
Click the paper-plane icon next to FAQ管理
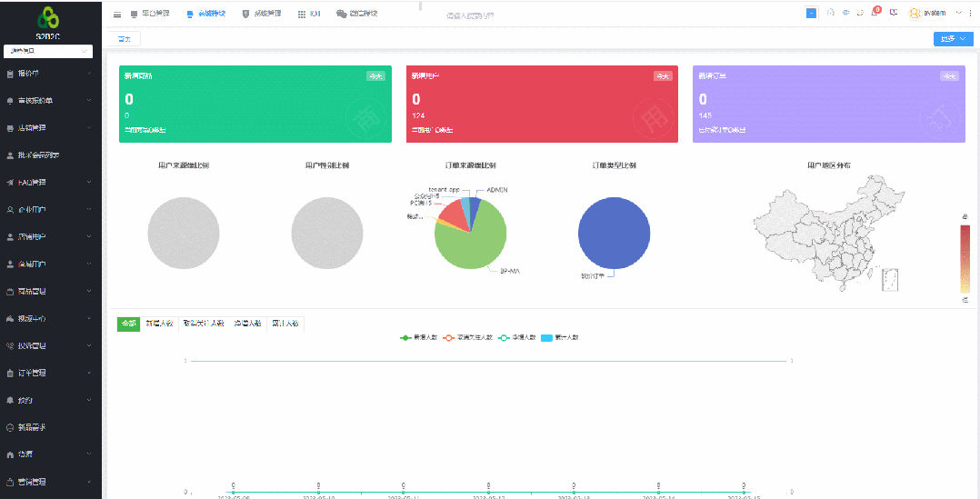click(9, 183)
